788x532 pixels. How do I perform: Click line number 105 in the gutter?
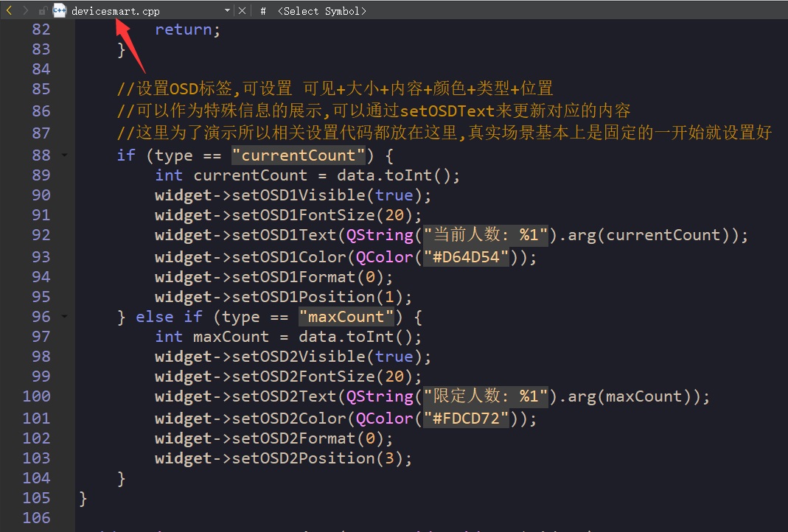(x=36, y=498)
